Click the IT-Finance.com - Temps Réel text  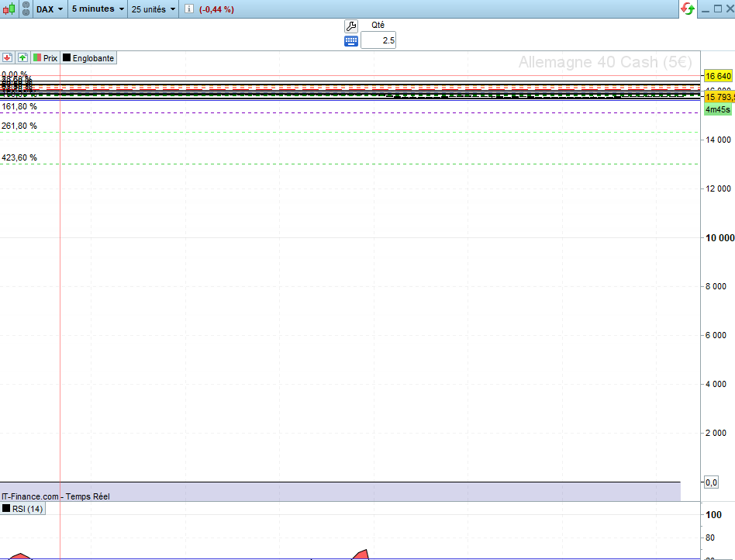[55, 496]
